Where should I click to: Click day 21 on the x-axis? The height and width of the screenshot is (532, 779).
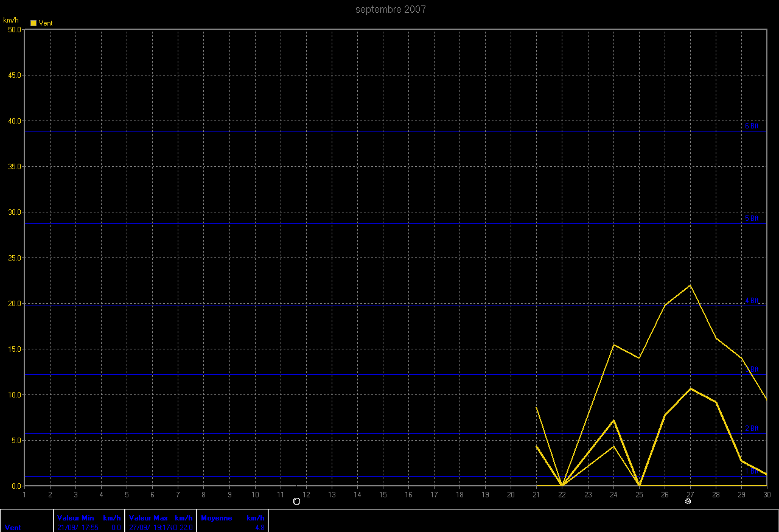536,495
